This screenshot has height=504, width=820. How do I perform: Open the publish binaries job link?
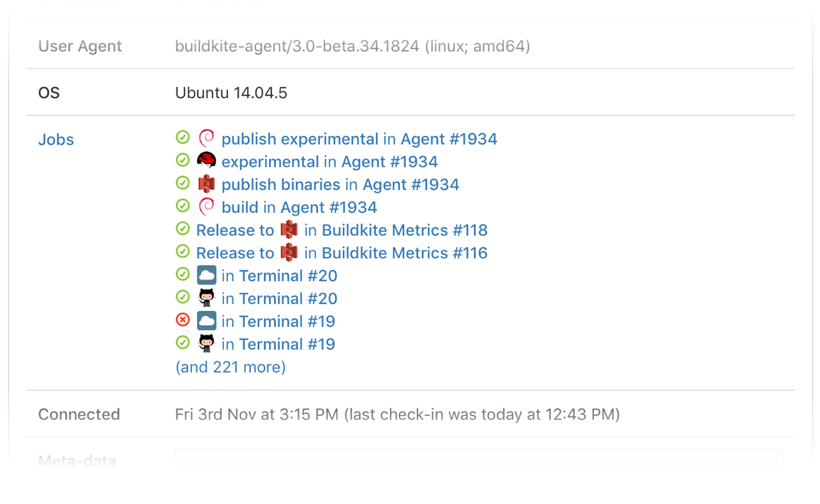tap(281, 184)
